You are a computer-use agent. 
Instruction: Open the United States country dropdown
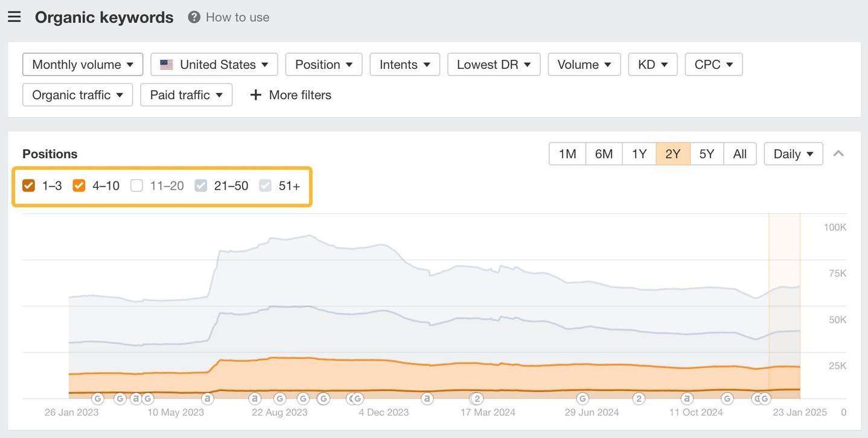[214, 65]
